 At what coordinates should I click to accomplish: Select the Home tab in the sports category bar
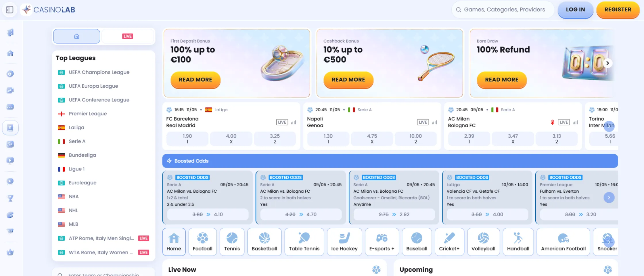174,241
